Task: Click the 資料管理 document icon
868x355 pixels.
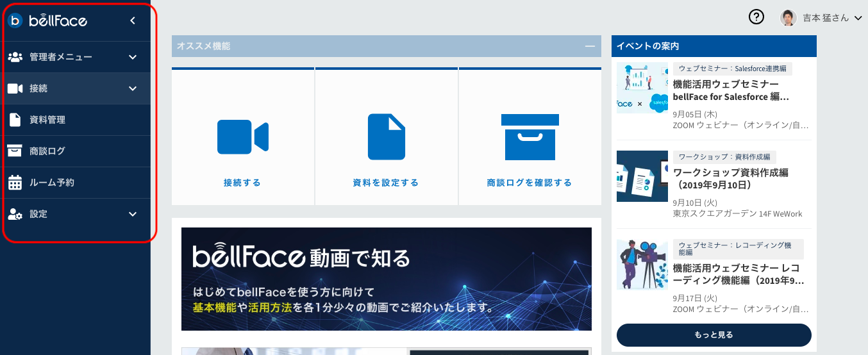Action: (x=15, y=120)
